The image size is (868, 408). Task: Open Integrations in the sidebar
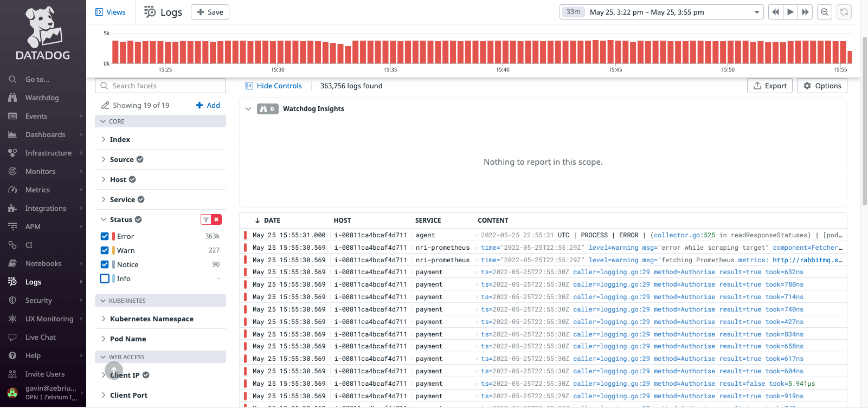[x=46, y=208]
